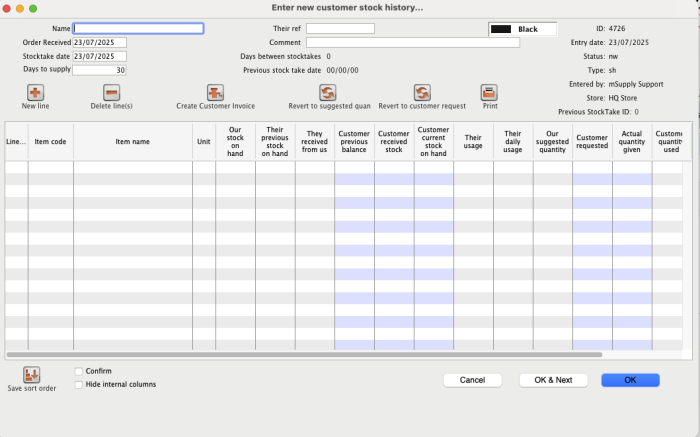Toggle Hide internal columns checkbox
Screen dimensions: 700x437
coord(79,384)
